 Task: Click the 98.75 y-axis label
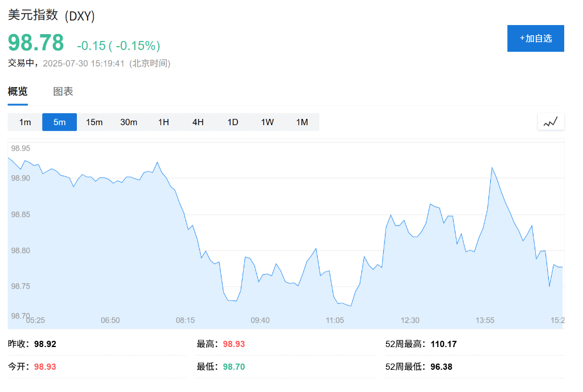click(x=20, y=286)
